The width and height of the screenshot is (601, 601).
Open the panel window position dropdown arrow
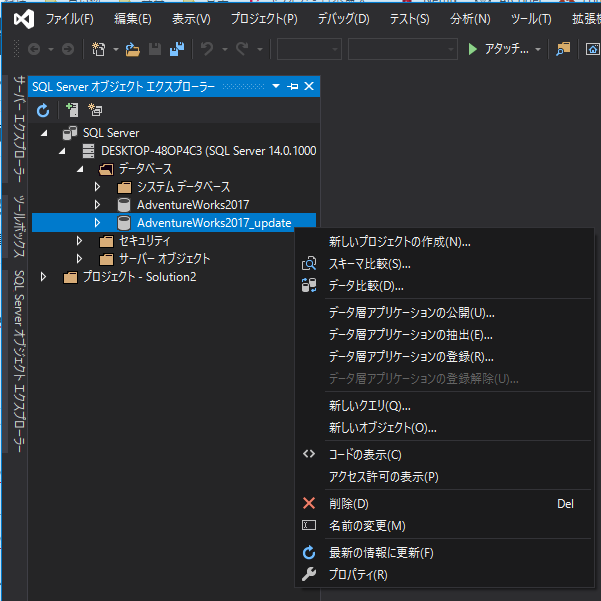click(x=276, y=86)
